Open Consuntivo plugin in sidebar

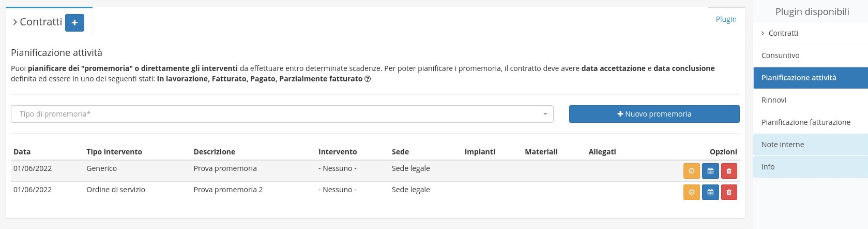[x=780, y=55]
